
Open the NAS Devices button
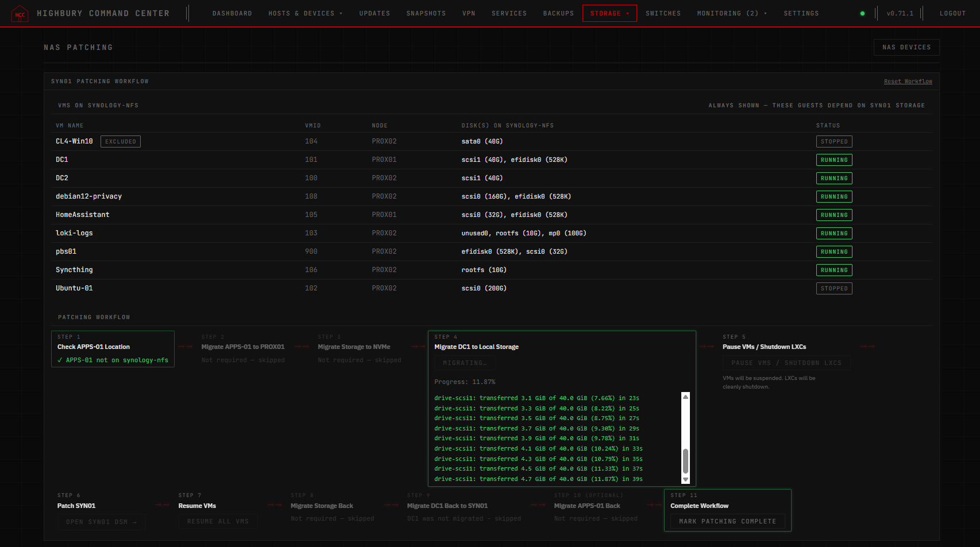906,47
